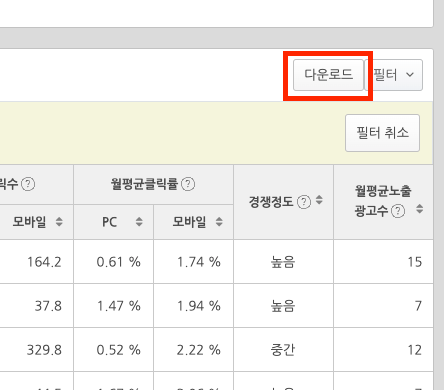Click the 필터 취소 button

tap(382, 133)
